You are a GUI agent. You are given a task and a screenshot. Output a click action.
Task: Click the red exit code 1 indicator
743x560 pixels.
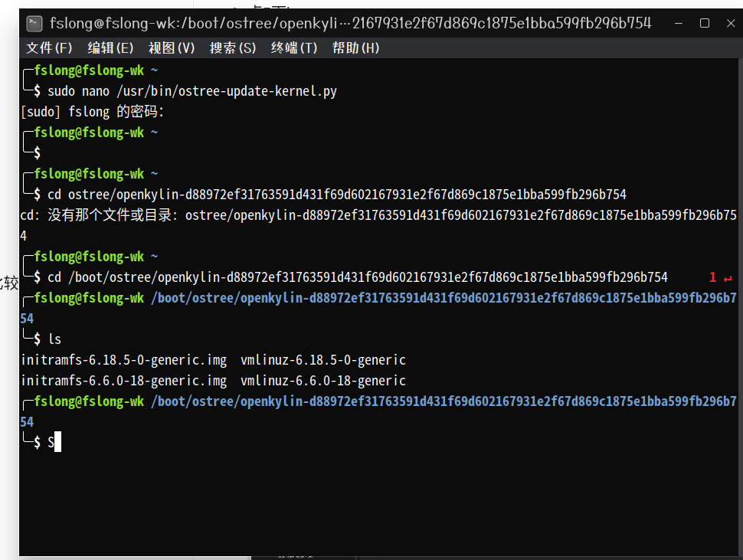pos(712,277)
